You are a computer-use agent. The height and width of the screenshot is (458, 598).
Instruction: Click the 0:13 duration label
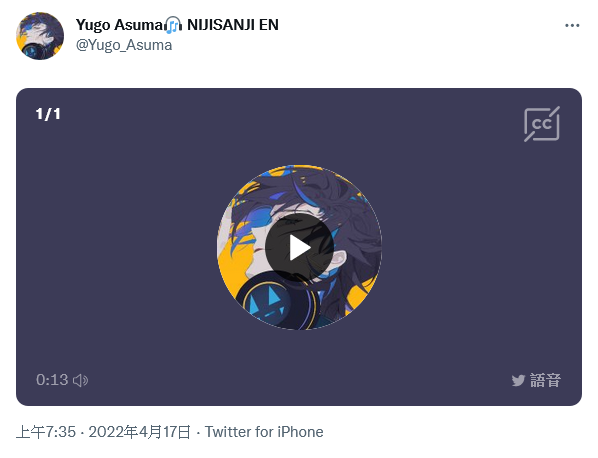[x=52, y=380]
